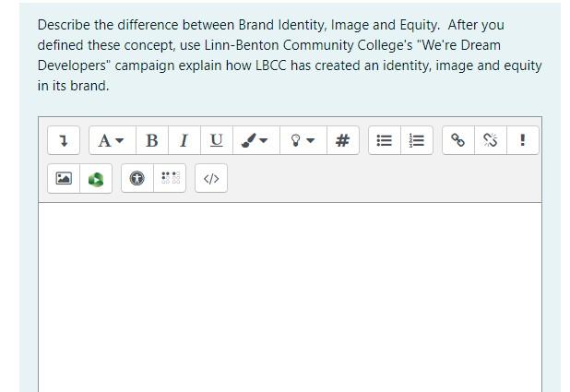Remove hyperlink with the unlink icon
570x392 pixels.
(491, 140)
